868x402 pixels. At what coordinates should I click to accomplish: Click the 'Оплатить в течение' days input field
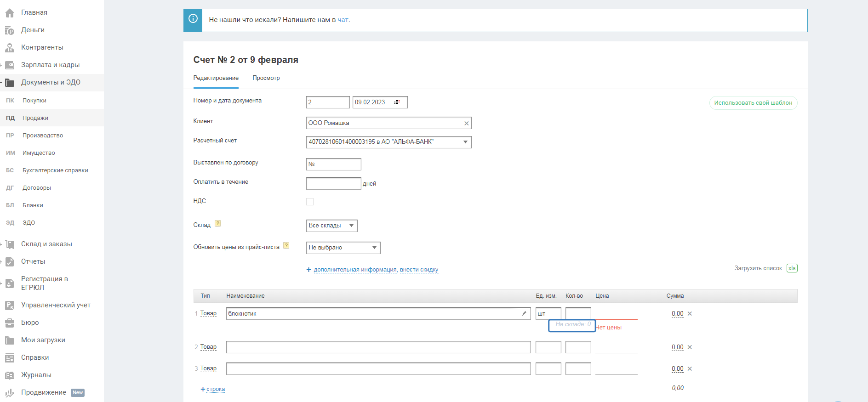click(x=333, y=183)
